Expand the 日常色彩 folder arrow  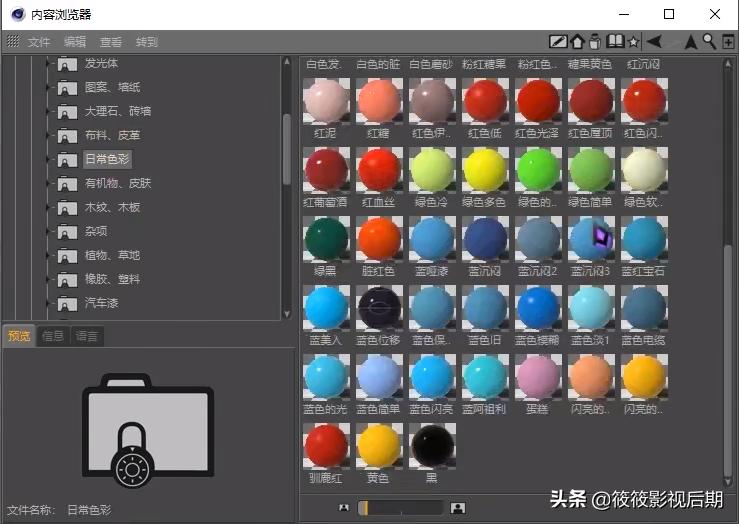tap(48, 159)
